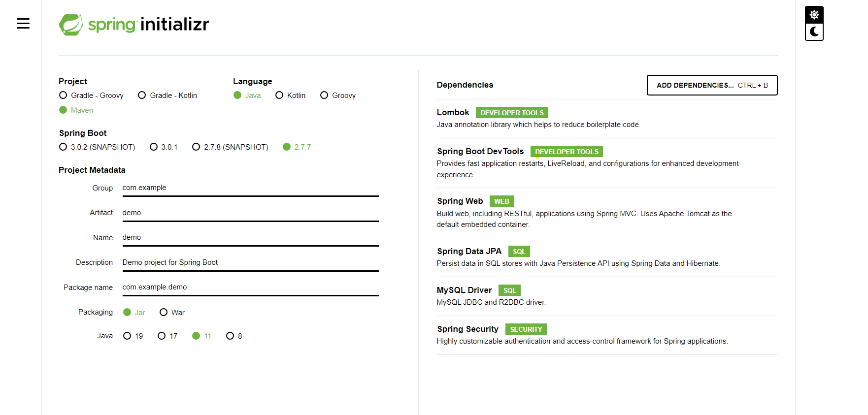Click the Lombok dependency entry

(x=607, y=119)
